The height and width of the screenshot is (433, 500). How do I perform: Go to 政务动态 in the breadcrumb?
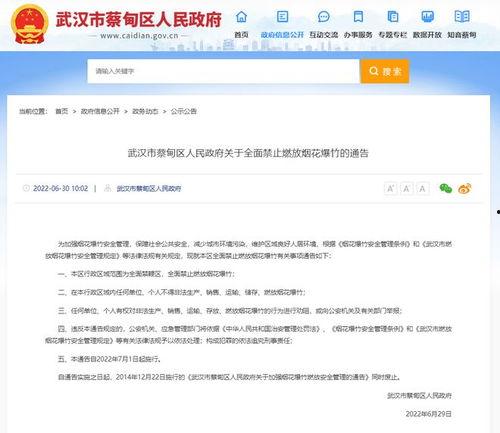pos(145,111)
